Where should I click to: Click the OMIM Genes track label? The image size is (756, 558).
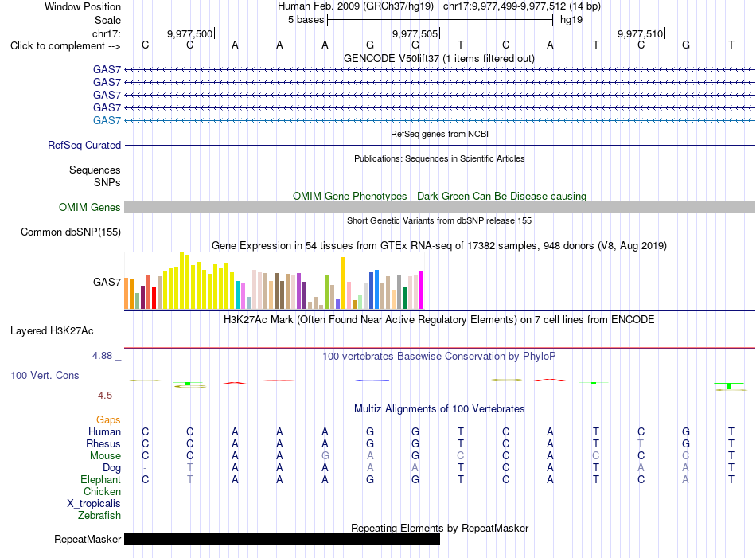coord(90,208)
